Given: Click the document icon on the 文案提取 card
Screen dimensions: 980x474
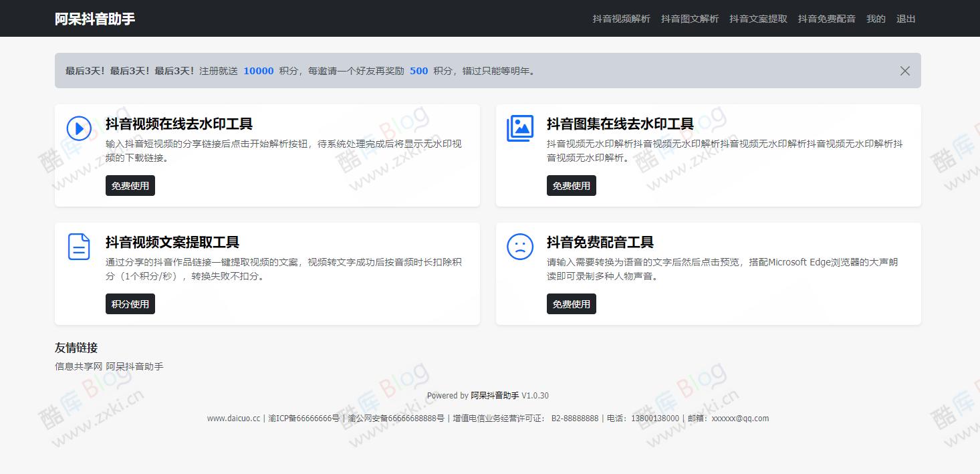Looking at the screenshot, I should (x=79, y=246).
